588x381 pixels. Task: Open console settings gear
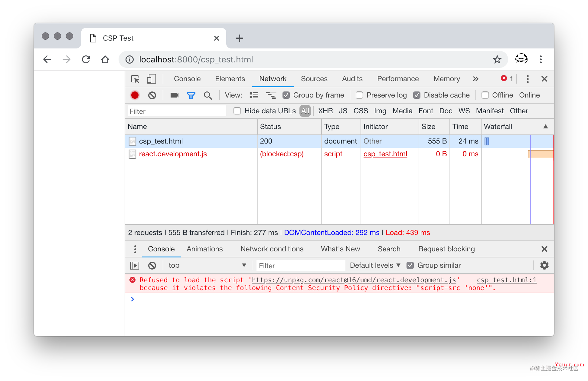(544, 265)
